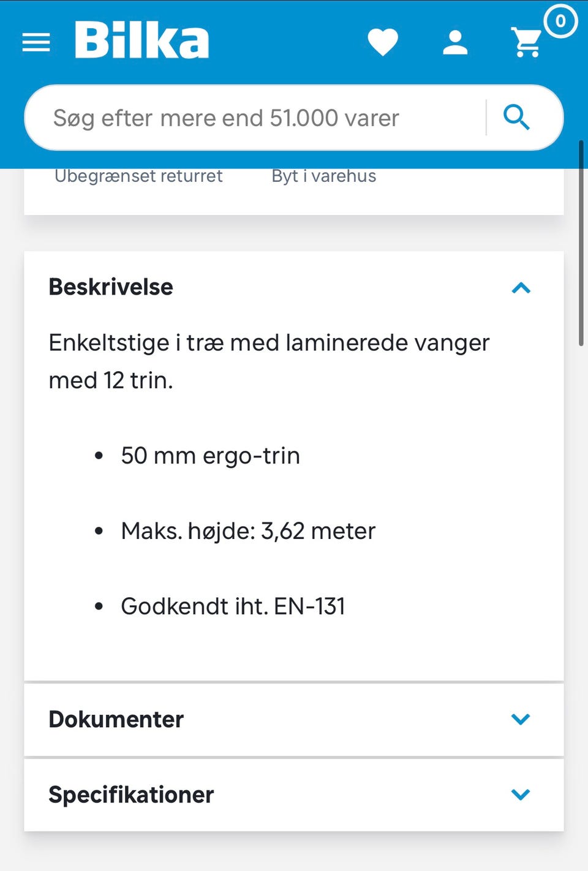Expand Dokumenter using its down chevron
This screenshot has width=588, height=871.
(x=521, y=719)
